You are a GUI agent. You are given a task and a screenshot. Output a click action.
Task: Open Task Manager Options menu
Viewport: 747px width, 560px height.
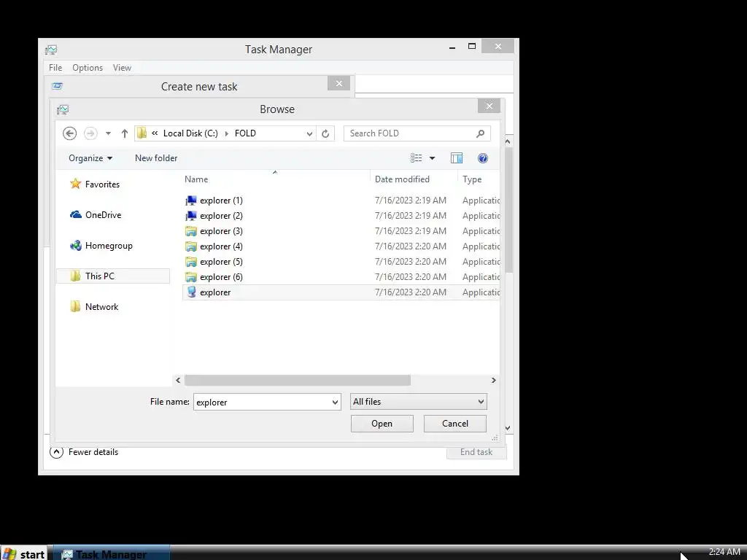point(88,68)
